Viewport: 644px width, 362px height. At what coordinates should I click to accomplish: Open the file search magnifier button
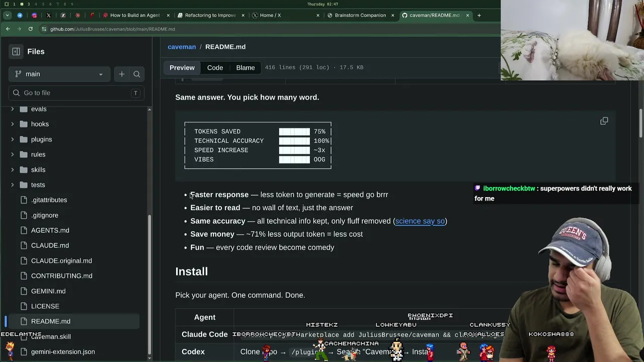click(137, 74)
